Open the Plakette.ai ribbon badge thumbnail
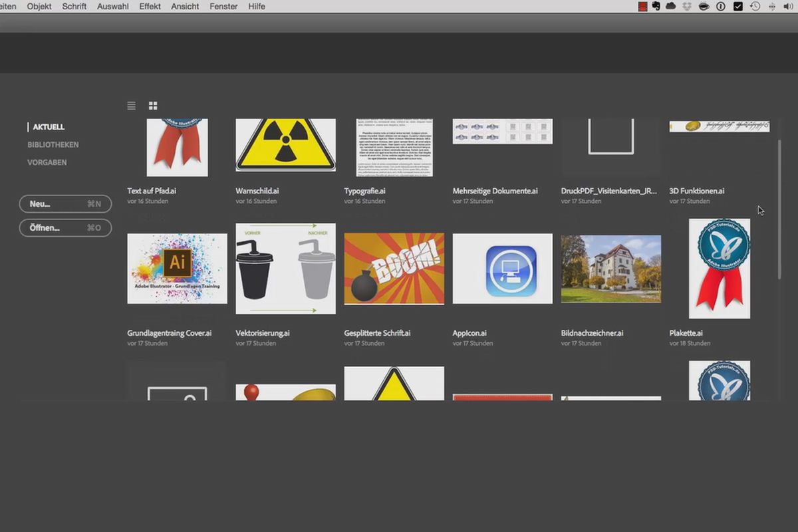798x532 pixels. [x=720, y=269]
